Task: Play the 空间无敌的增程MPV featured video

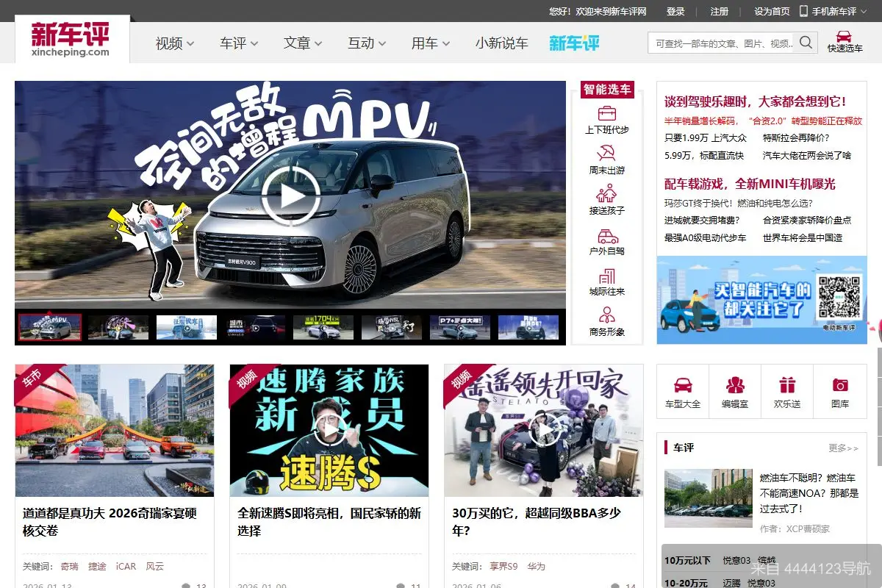Action: [290, 197]
